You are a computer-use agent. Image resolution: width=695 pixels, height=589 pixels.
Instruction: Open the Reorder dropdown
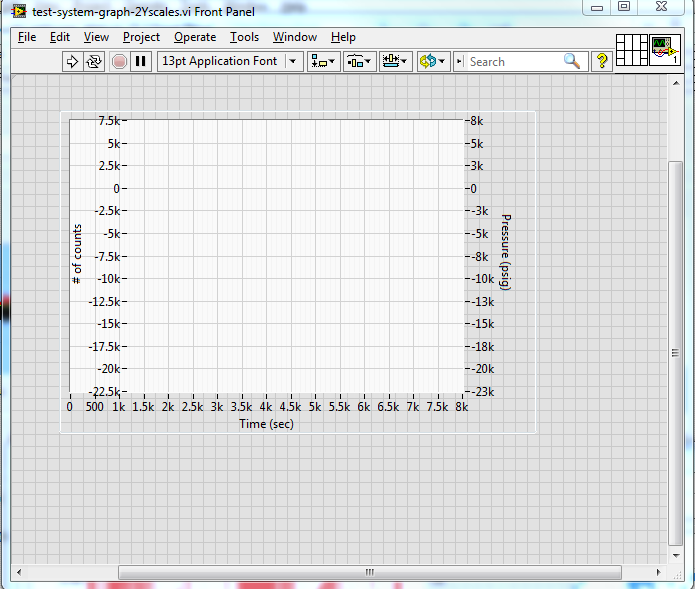[x=433, y=61]
